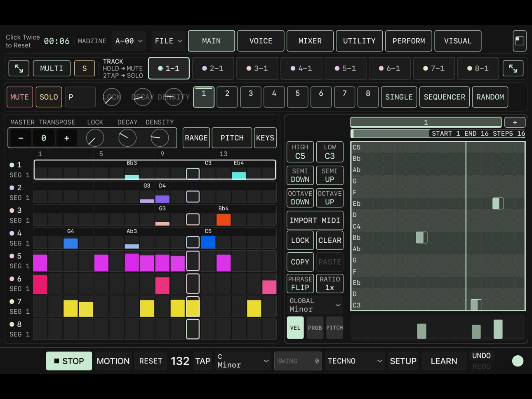This screenshot has width=532, height=399.
Task: Toggle the MUTE button
Action: tap(20, 97)
